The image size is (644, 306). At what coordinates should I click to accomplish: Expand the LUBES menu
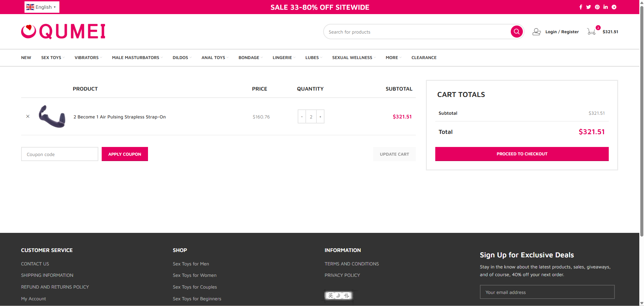click(x=314, y=58)
